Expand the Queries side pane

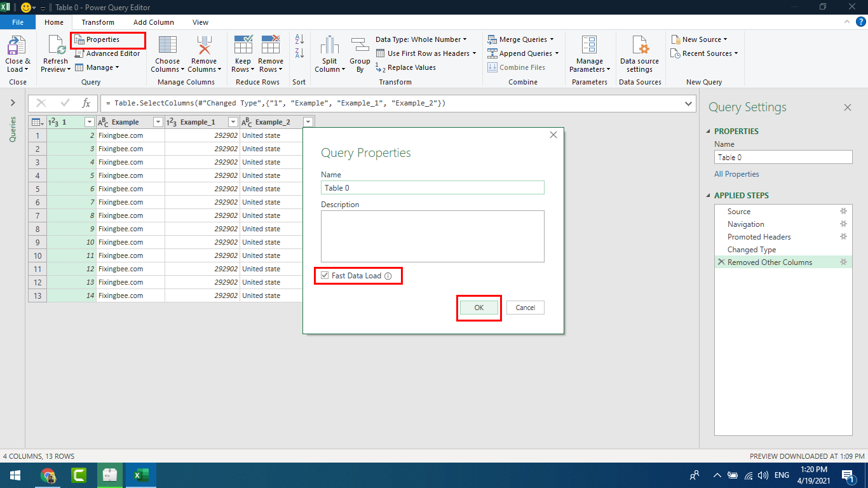pyautogui.click(x=13, y=103)
